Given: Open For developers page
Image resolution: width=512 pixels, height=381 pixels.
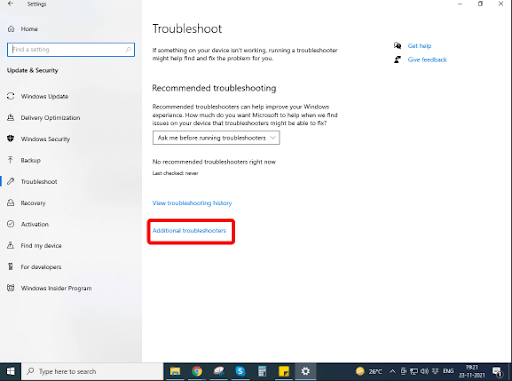Looking at the screenshot, I should click(x=41, y=267).
